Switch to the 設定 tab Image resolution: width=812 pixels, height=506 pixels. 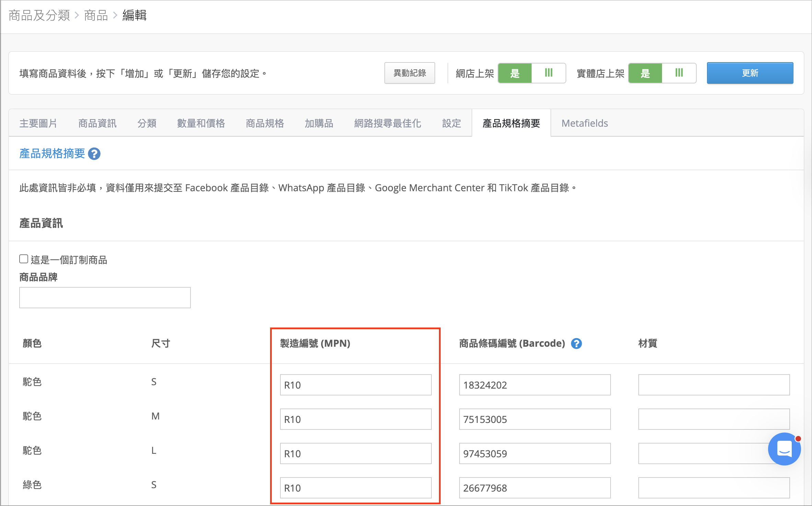click(452, 123)
